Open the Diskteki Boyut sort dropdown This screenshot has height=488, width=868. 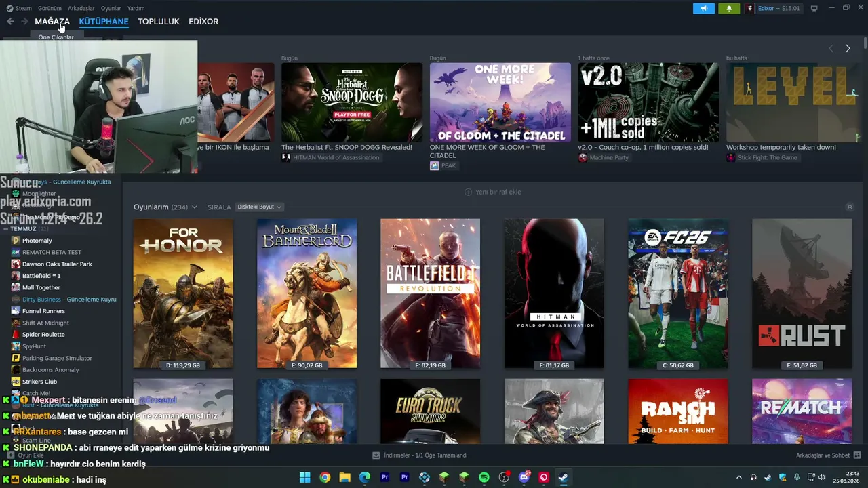click(259, 207)
